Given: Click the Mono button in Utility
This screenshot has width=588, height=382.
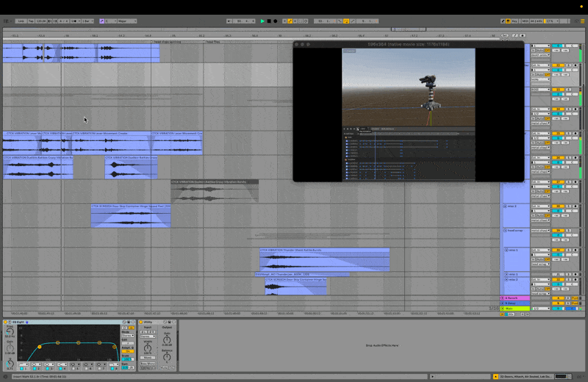Looking at the screenshot, I should coord(148,356).
